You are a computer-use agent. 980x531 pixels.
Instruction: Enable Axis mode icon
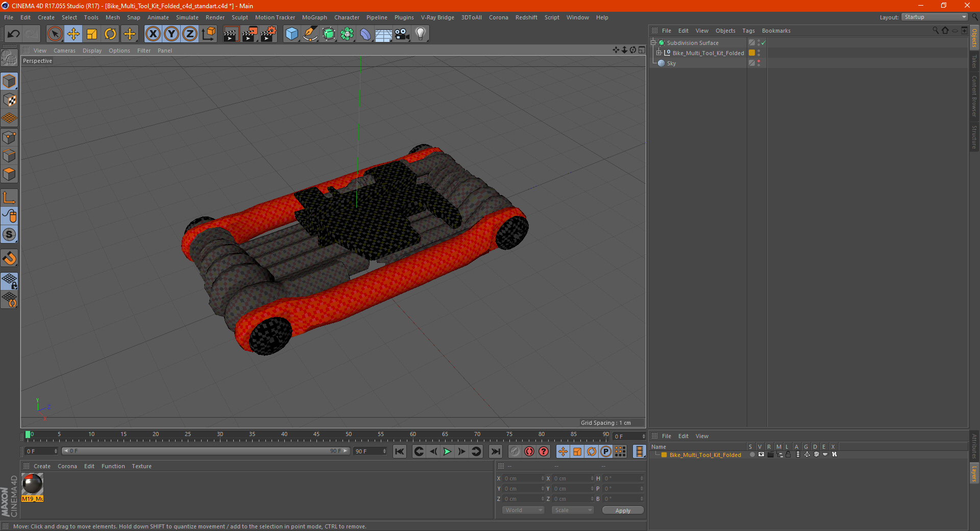(x=10, y=198)
